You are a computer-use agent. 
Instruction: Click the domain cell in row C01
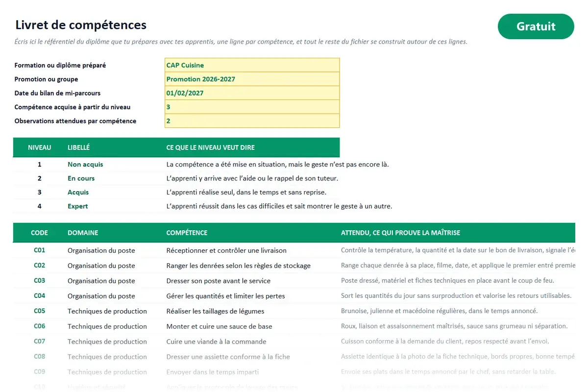click(x=101, y=250)
